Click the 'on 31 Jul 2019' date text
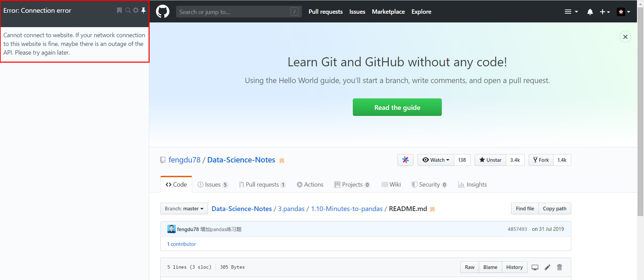 548,229
